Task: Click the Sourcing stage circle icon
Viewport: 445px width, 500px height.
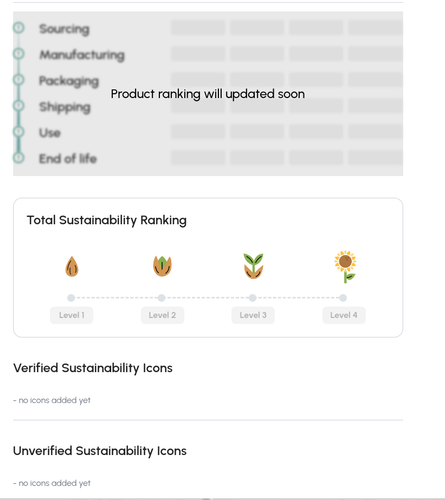Action: tap(19, 27)
